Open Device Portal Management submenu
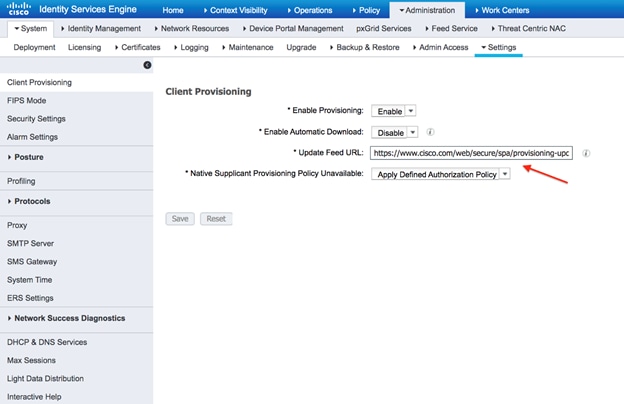This screenshot has height=404, width=624. (x=293, y=29)
